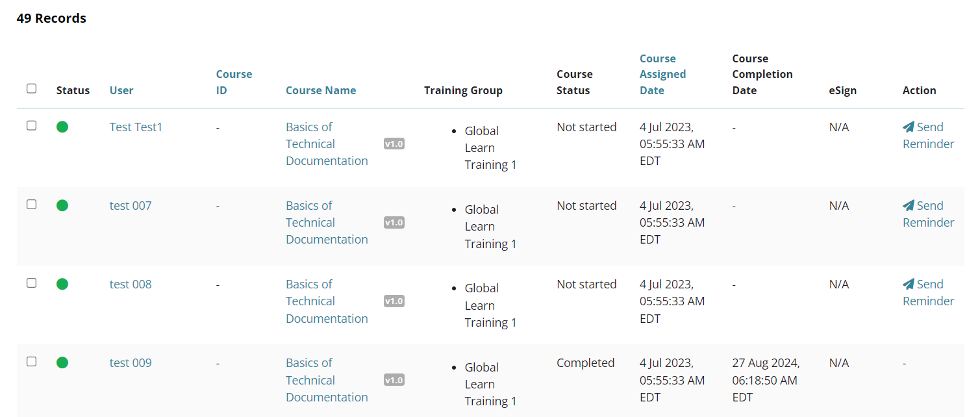
Task: Open Basics of Technical Documentation for test 009
Action: click(327, 380)
